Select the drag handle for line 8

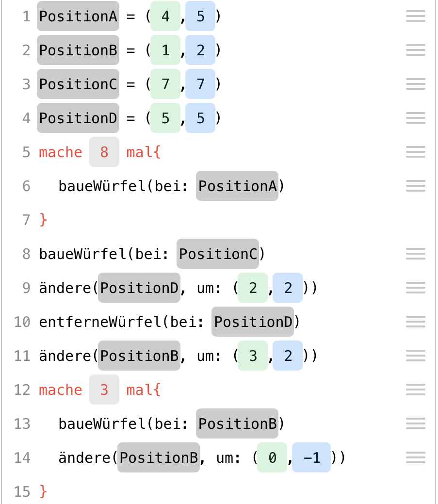pos(415,254)
